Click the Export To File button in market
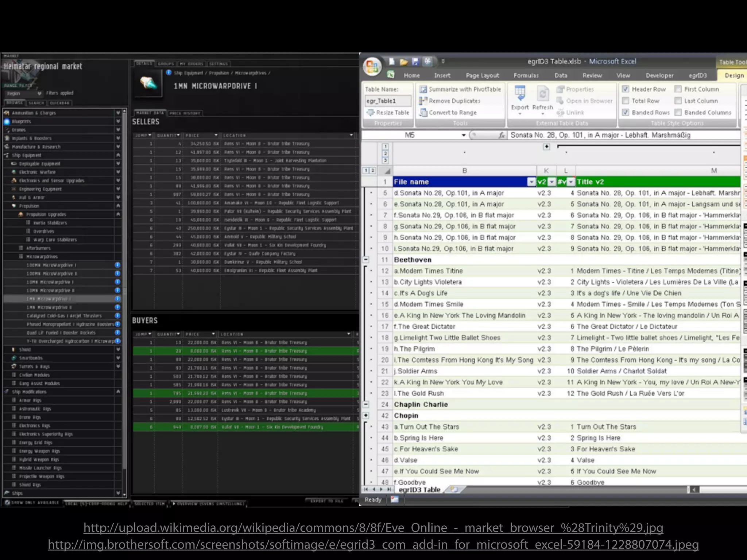The image size is (747, 560). (327, 501)
